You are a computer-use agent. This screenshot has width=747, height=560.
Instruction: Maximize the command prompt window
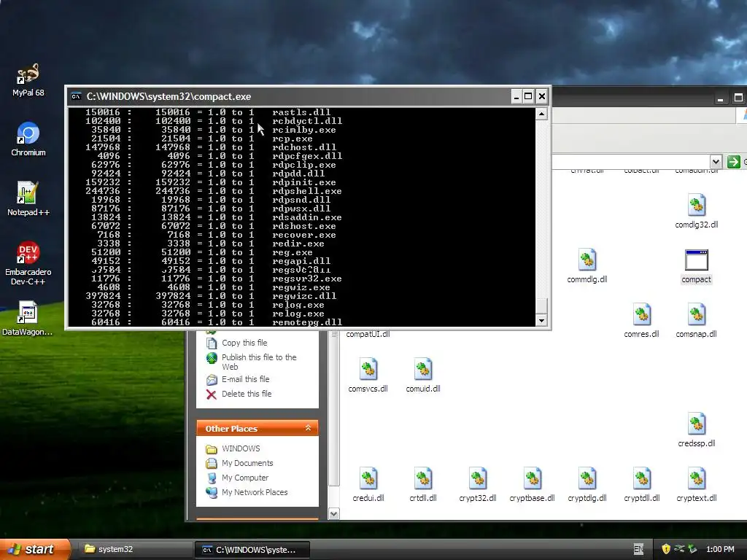click(x=528, y=97)
